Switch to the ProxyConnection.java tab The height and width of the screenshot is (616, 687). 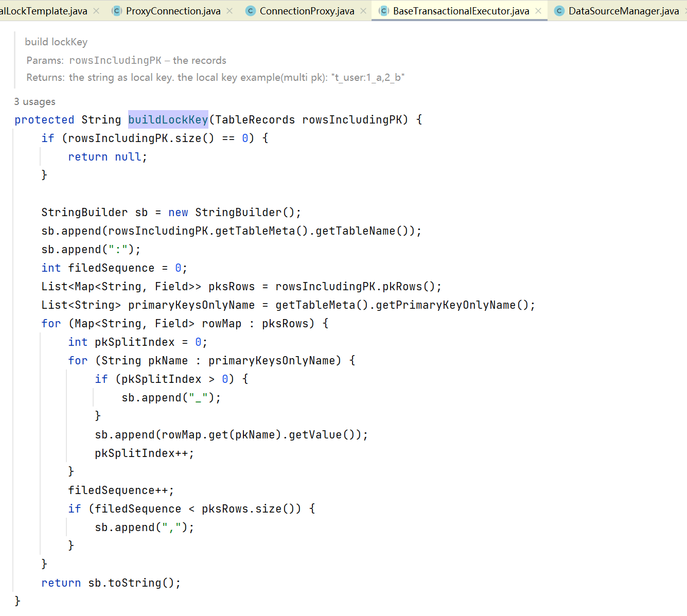[x=173, y=11]
